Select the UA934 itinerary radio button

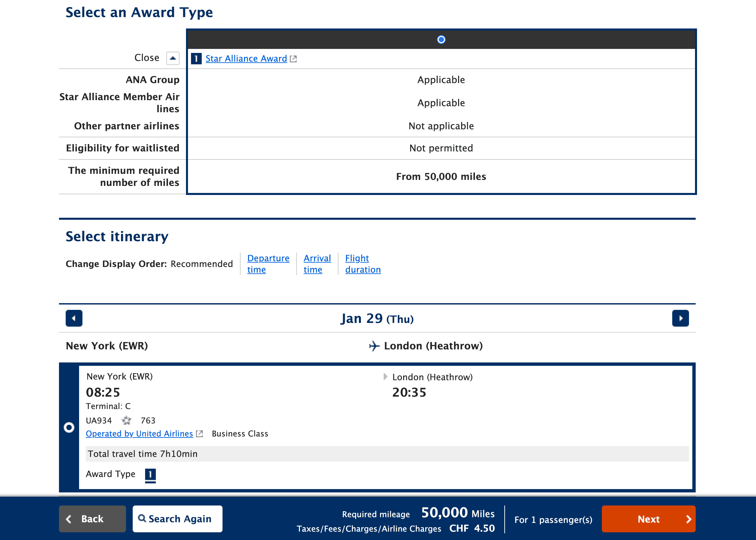[69, 427]
